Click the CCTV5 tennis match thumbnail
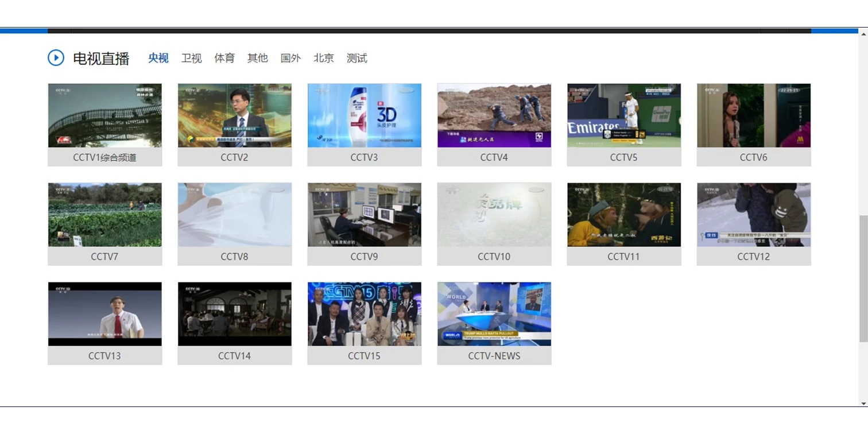This screenshot has width=868, height=434. tap(624, 115)
